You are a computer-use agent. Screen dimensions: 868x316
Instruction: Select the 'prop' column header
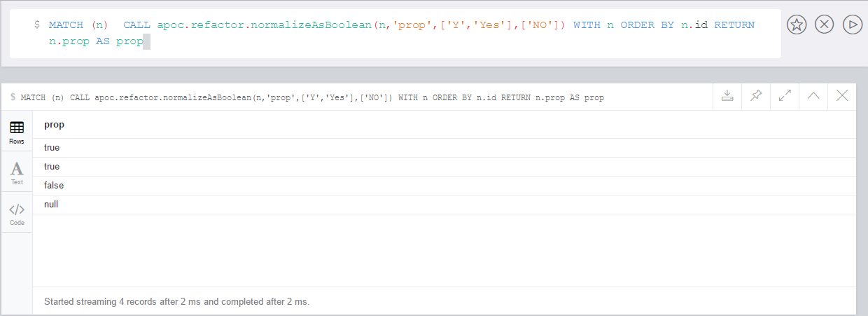(54, 125)
